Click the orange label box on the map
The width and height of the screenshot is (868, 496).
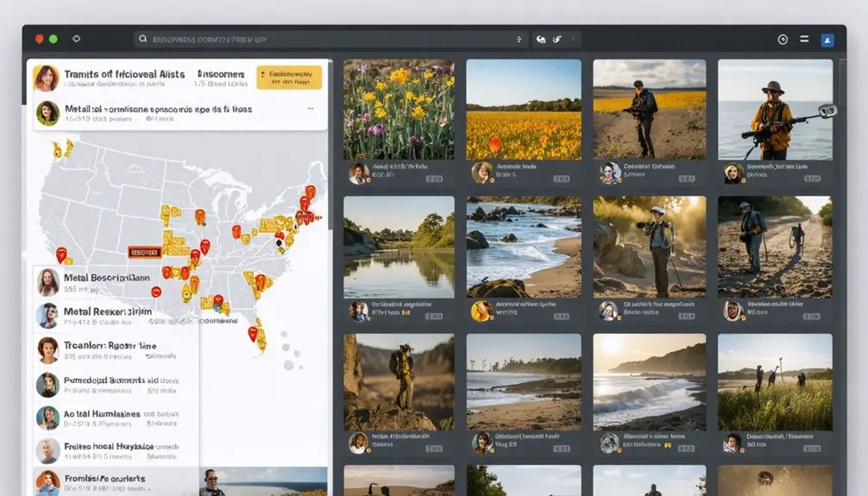(144, 253)
